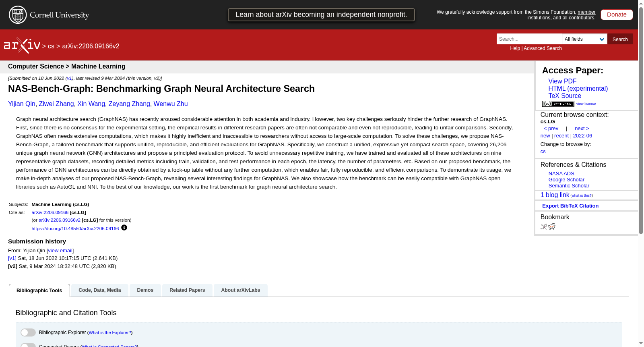Click 'What is the Explorer?' link

(110, 332)
